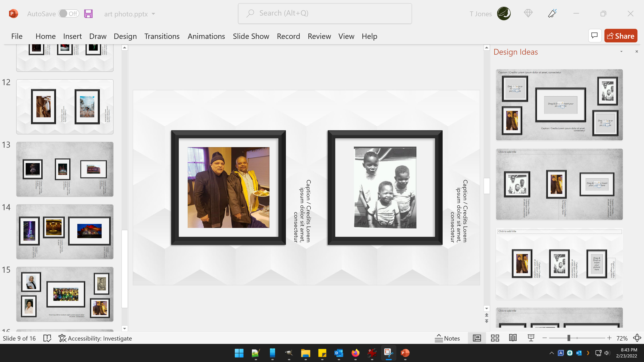Open Slide Sorter view

click(495, 338)
